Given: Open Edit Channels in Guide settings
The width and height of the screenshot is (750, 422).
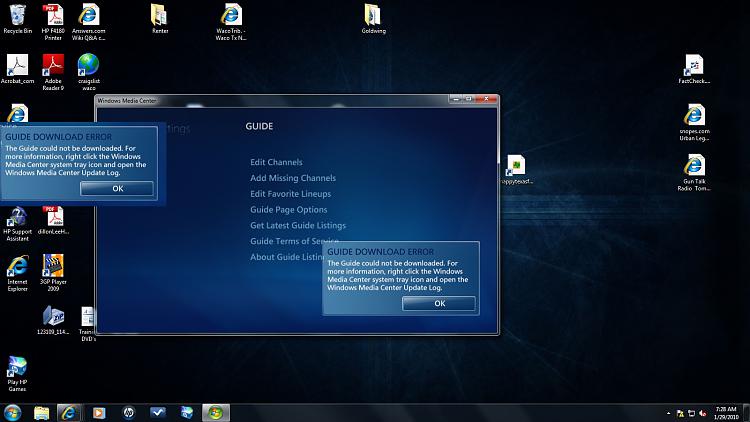Looking at the screenshot, I should 276,162.
